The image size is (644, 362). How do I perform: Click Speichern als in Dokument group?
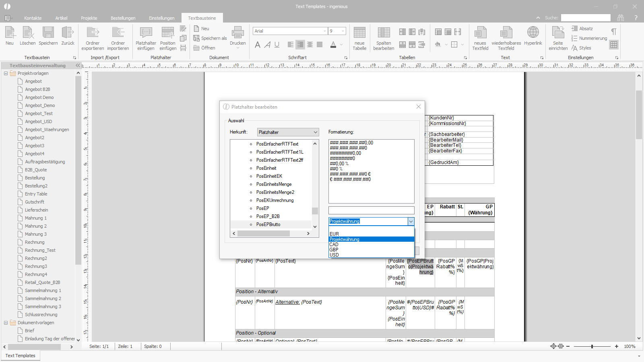coord(210,38)
